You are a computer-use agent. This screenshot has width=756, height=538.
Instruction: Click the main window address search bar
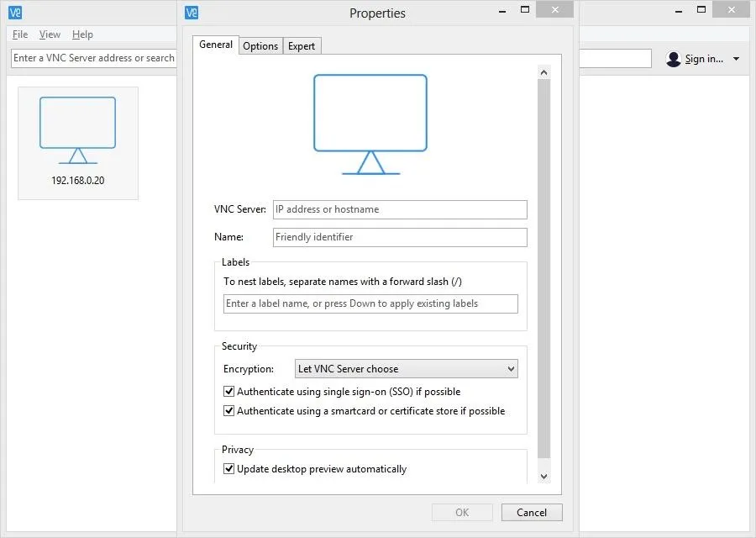tap(93, 58)
